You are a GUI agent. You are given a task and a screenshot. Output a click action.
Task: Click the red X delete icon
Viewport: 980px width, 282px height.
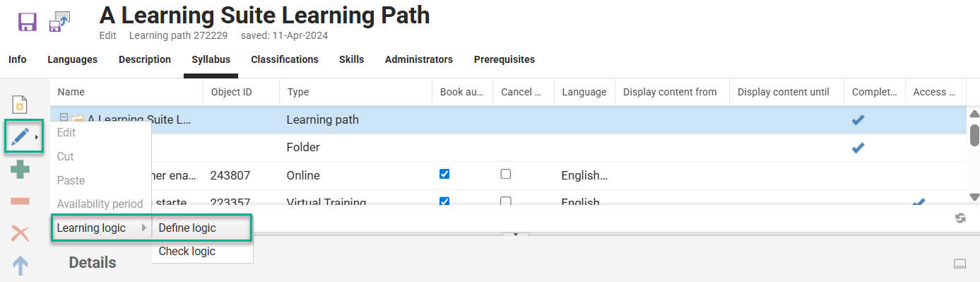pos(20,233)
